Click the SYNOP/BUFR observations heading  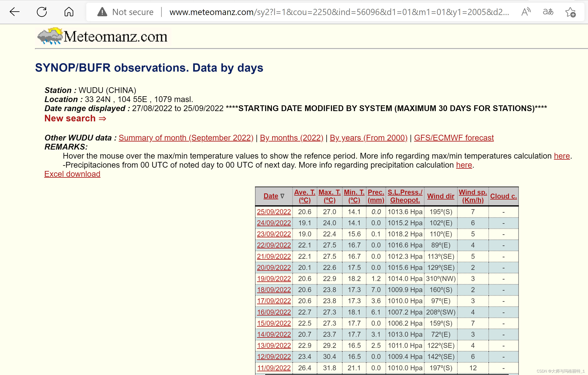coord(149,68)
